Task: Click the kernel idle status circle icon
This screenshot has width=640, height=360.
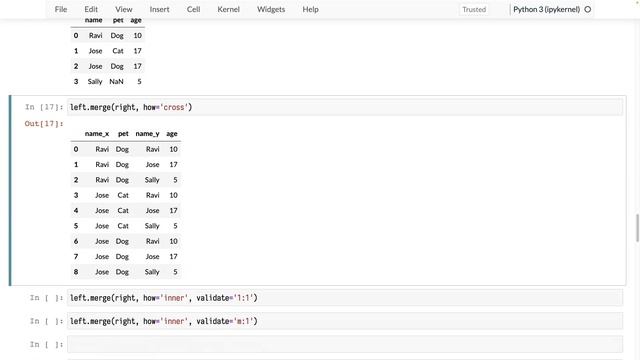Action: 588,9
